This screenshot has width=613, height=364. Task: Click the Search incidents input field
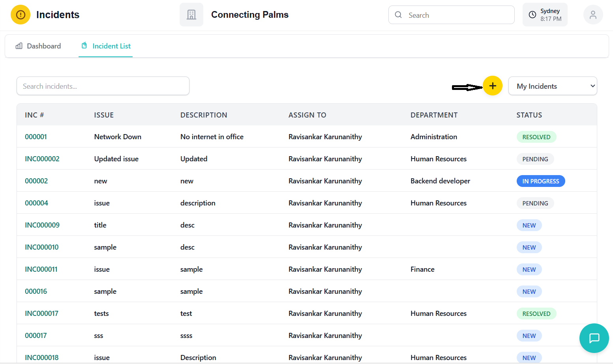tap(103, 86)
